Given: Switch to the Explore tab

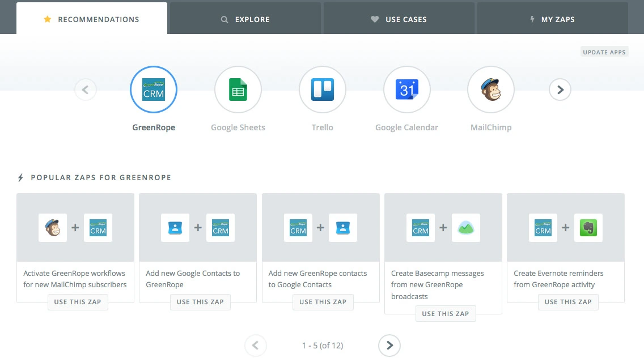Looking at the screenshot, I should point(245,19).
